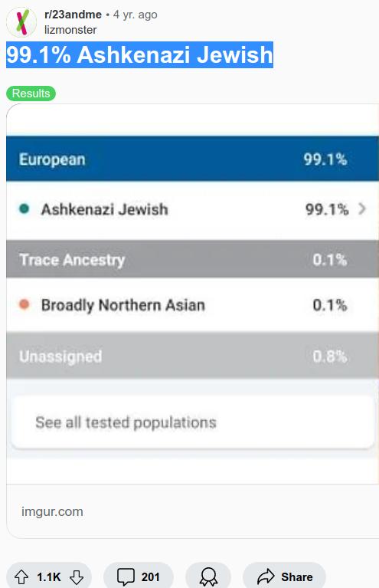Click the teal Ashkenazi Jewish color dot
Viewport: 379px width, 588px height.
(x=25, y=209)
